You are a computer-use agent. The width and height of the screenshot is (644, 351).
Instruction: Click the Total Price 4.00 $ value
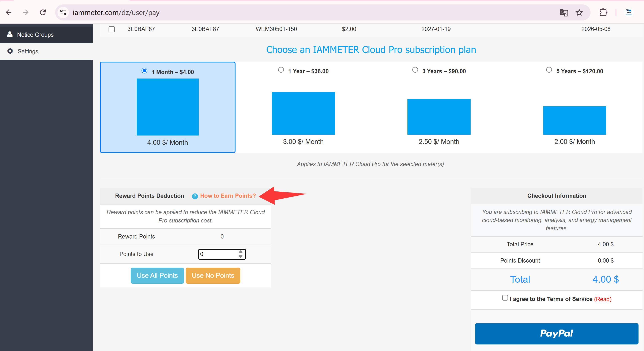[x=606, y=244]
